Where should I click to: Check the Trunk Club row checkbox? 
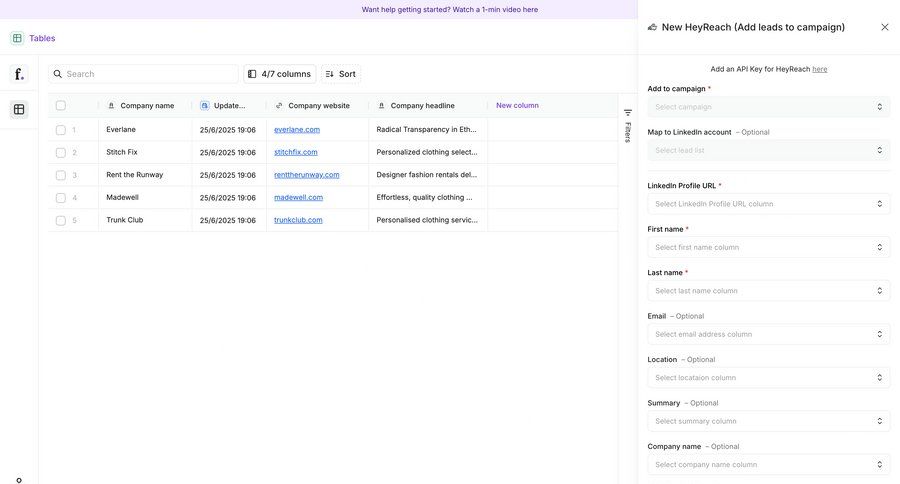click(x=61, y=220)
